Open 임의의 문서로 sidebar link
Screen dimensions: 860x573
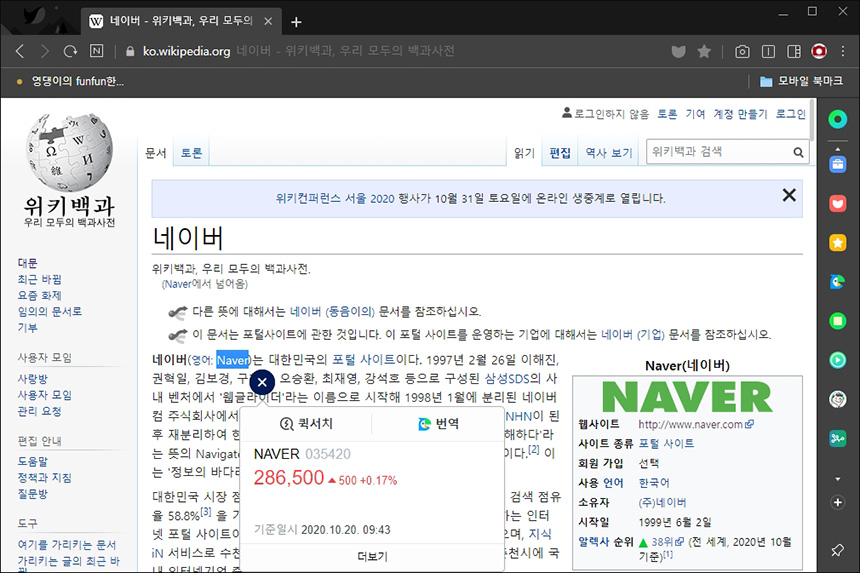coord(49,311)
